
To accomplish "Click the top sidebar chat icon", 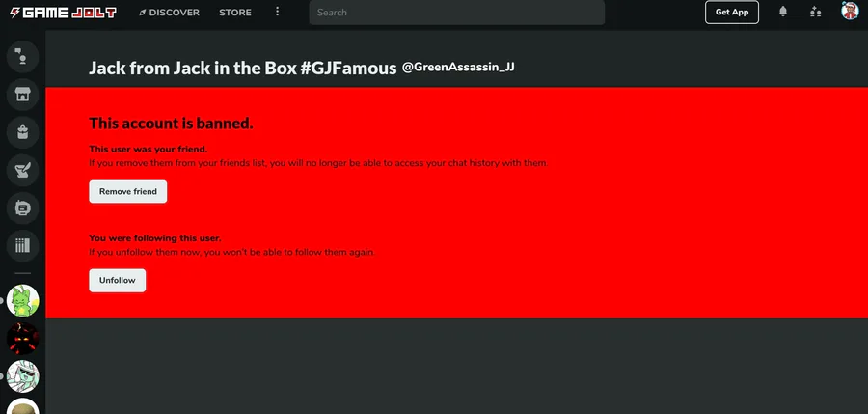I will [22, 56].
